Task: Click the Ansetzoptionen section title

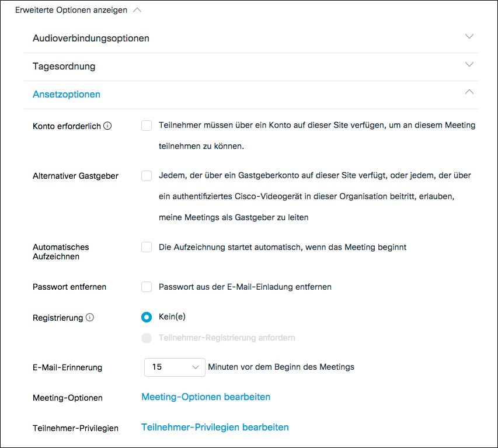Action: click(x=67, y=95)
